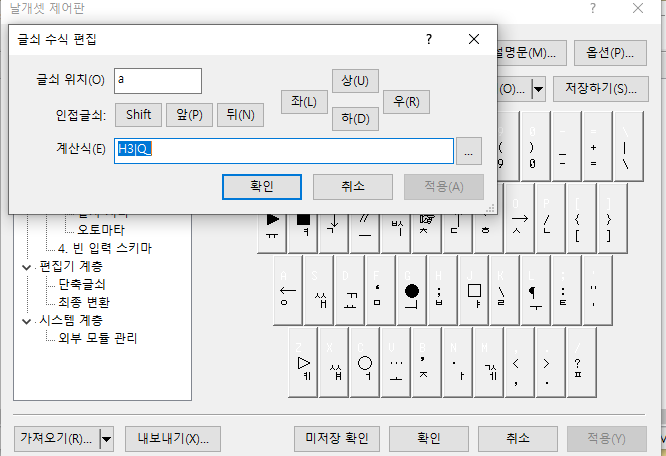The height and width of the screenshot is (456, 666).
Task: Select the 앞(P) adjacent-key button
Action: coord(189,114)
